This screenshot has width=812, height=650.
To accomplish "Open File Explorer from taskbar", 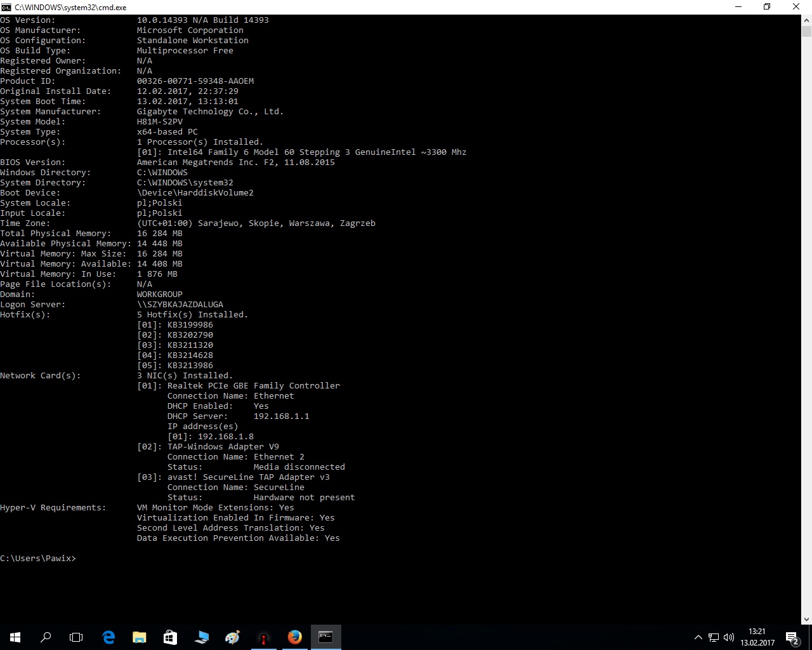I will (x=139, y=637).
